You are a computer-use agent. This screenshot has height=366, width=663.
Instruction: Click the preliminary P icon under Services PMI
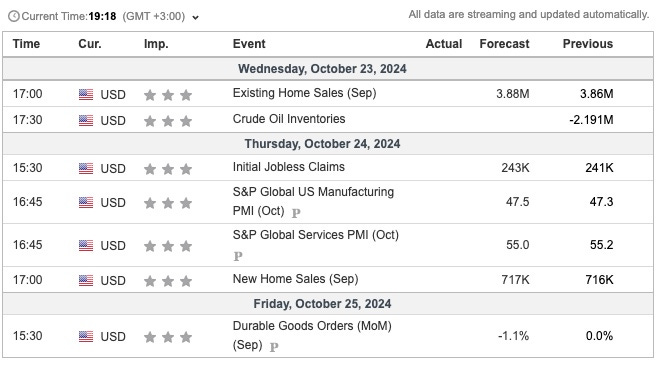tap(238, 256)
